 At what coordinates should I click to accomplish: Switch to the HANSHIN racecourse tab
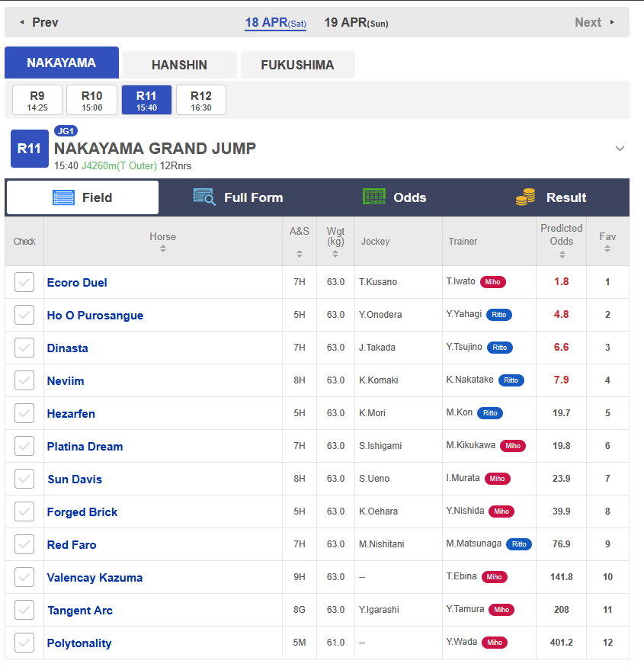[x=180, y=65]
